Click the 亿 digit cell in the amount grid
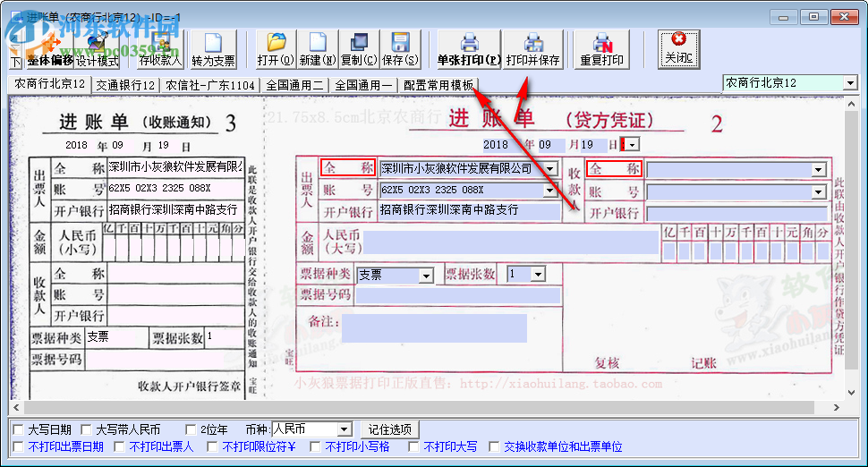Screen dimensions: 868x467 pos(670,251)
